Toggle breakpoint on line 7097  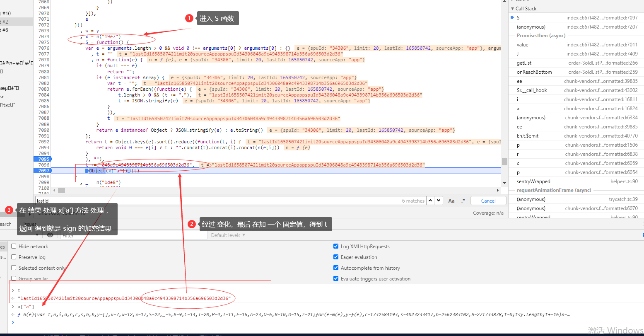coord(43,171)
